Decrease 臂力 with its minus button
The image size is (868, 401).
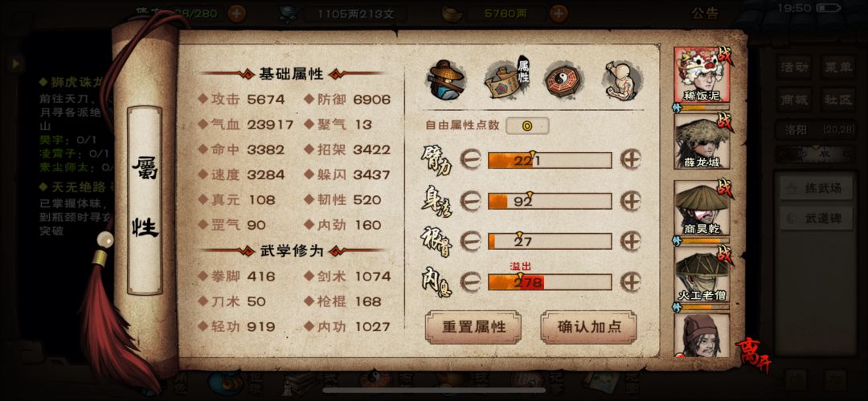[470, 159]
